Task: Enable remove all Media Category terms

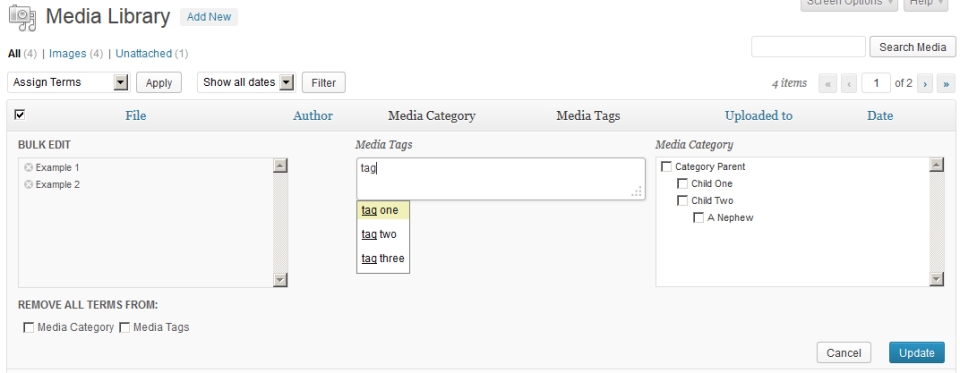Action: pos(29,328)
